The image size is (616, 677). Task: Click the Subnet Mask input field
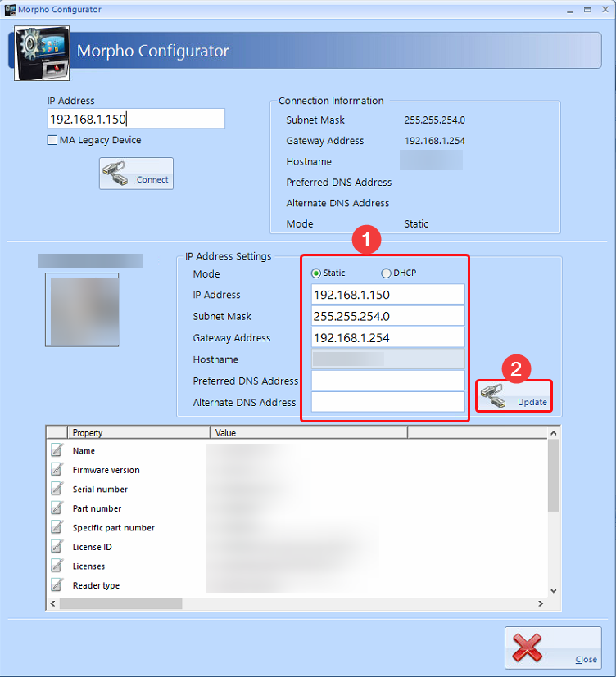[x=388, y=316]
